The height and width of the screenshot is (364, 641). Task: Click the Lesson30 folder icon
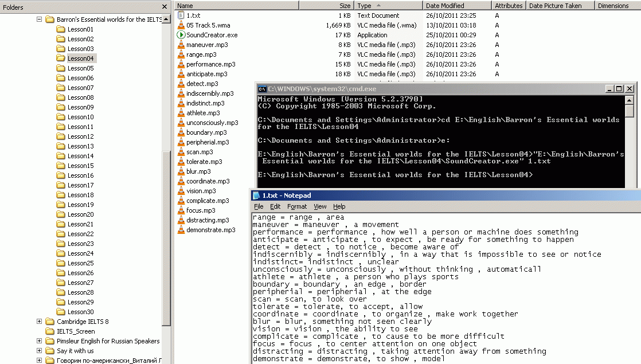[x=61, y=312]
